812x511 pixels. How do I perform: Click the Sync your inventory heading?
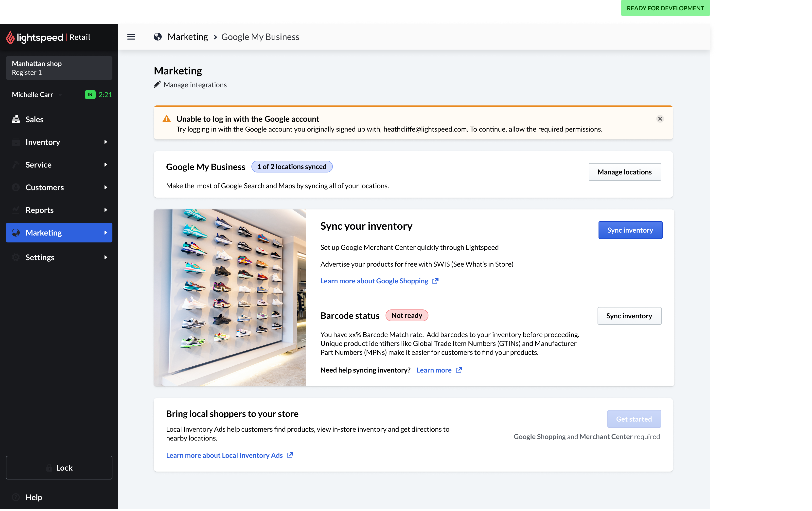(x=366, y=226)
